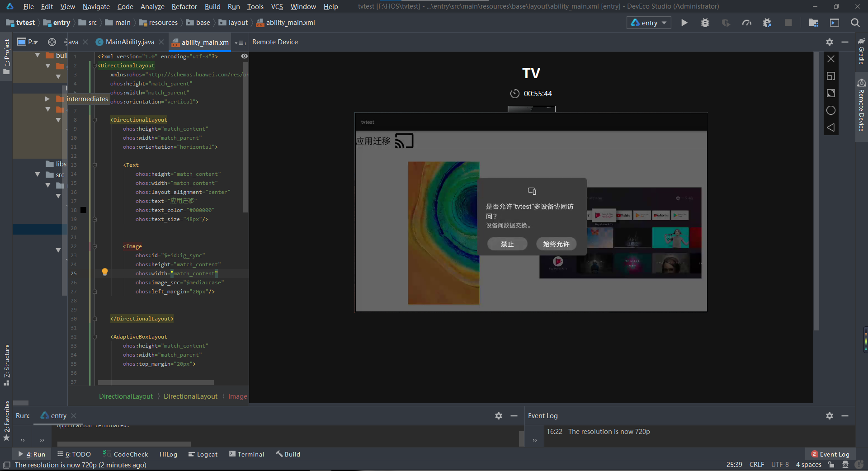The height and width of the screenshot is (471, 868).
Task: Click attach debugger icon in toolbar
Action: [x=768, y=23]
